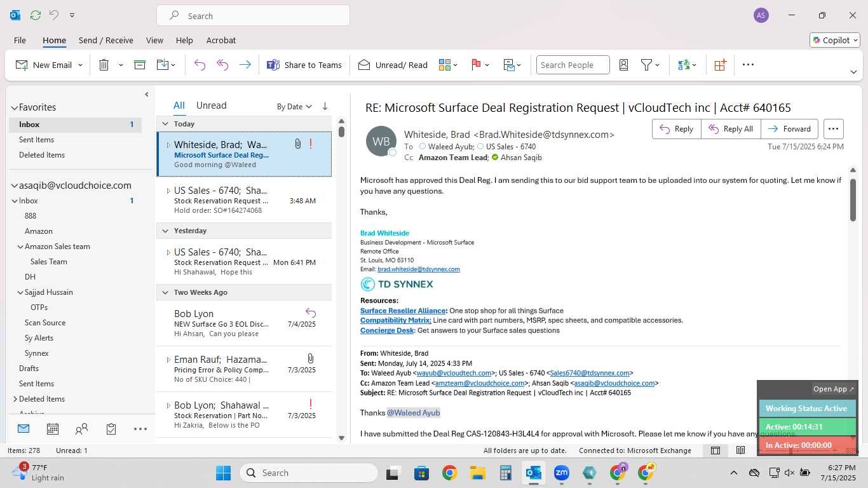Viewport: 868px width, 488px height.
Task: Open the ribbon overflow three-dots menu
Action: [x=748, y=65]
